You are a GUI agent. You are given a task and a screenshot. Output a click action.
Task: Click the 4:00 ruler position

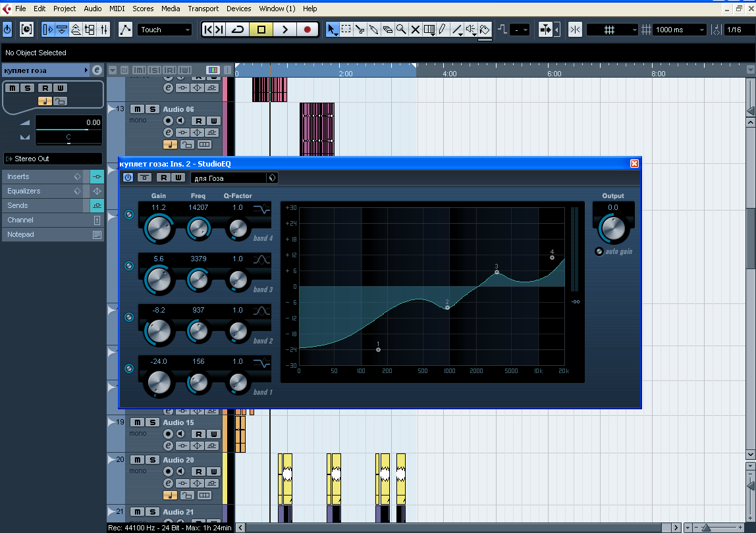tap(449, 74)
